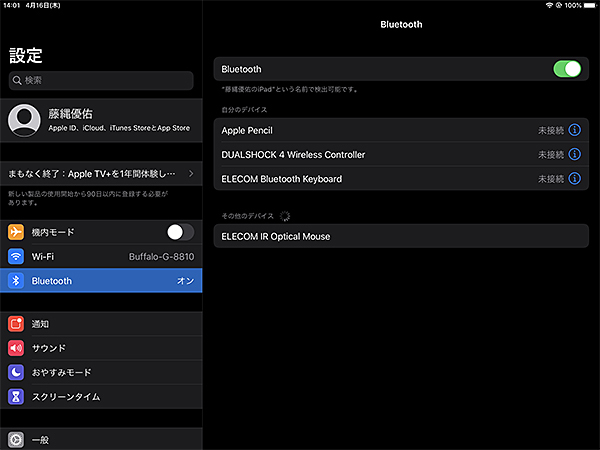Tap the notifications (通知) icon
The image size is (600, 450).
click(16, 324)
